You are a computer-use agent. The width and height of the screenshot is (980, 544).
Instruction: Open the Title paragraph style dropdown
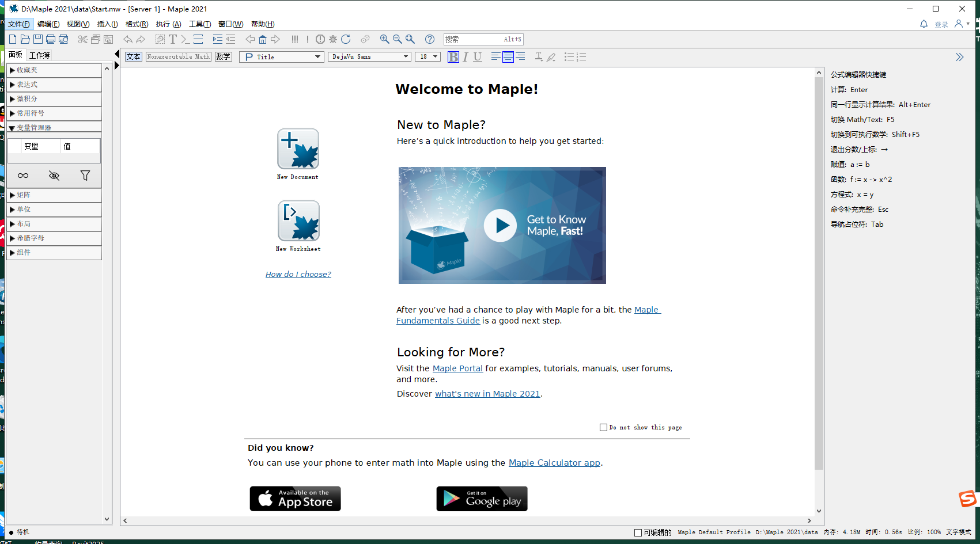tap(317, 57)
